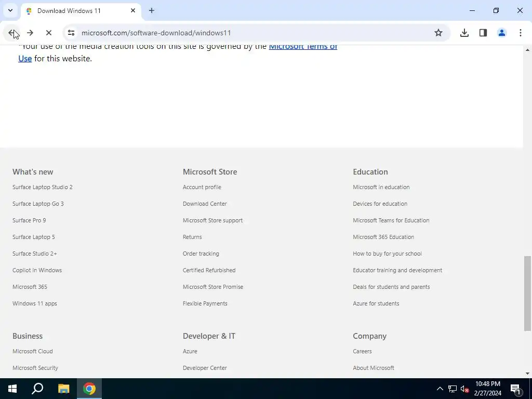Close the Download Windows 11 tab
This screenshot has width=532, height=399.
pyautogui.click(x=133, y=10)
